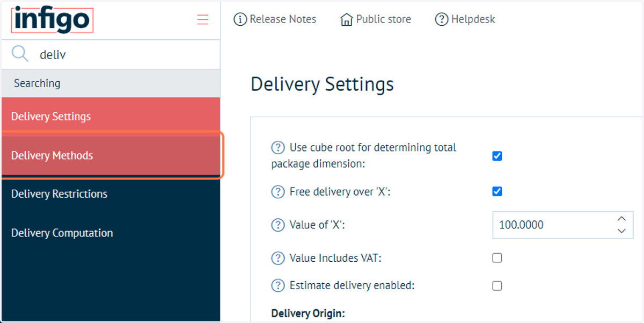The width and height of the screenshot is (644, 323).
Task: Go to the Public store link
Action: 376,19
